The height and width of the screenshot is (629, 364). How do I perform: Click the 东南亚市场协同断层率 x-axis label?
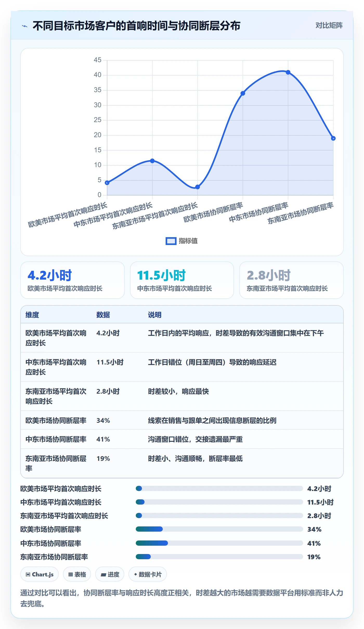click(x=300, y=213)
